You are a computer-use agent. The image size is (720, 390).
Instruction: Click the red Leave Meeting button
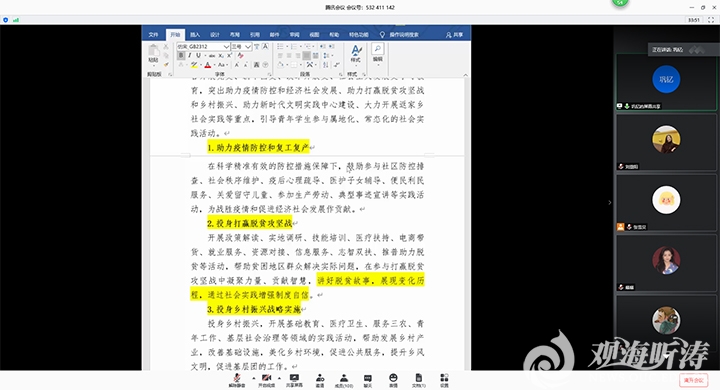click(693, 380)
